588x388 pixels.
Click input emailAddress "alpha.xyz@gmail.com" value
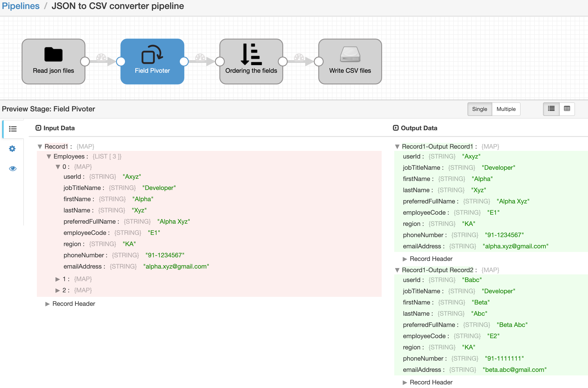[176, 267]
